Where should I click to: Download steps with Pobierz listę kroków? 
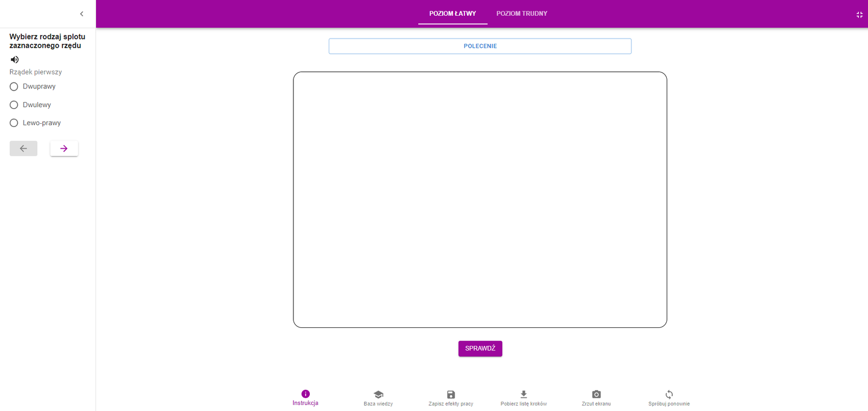tap(524, 395)
